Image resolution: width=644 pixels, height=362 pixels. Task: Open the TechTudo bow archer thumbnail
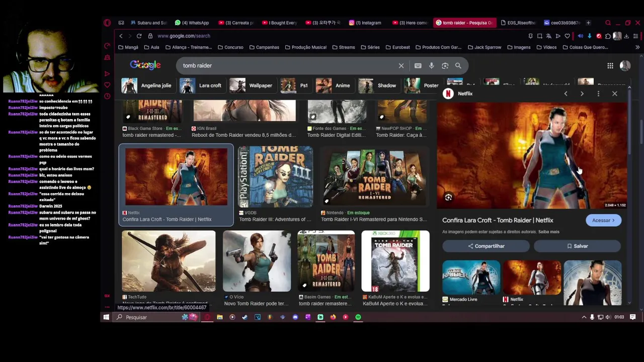169,261
